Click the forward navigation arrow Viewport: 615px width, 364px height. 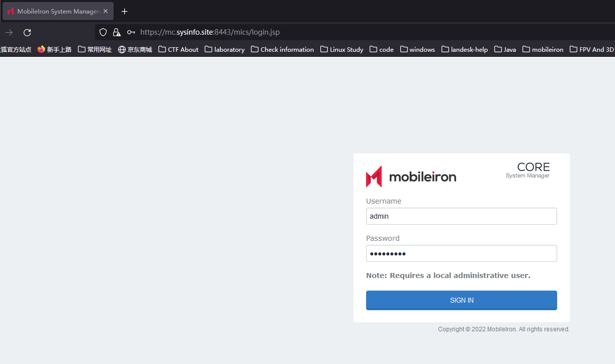(x=9, y=32)
